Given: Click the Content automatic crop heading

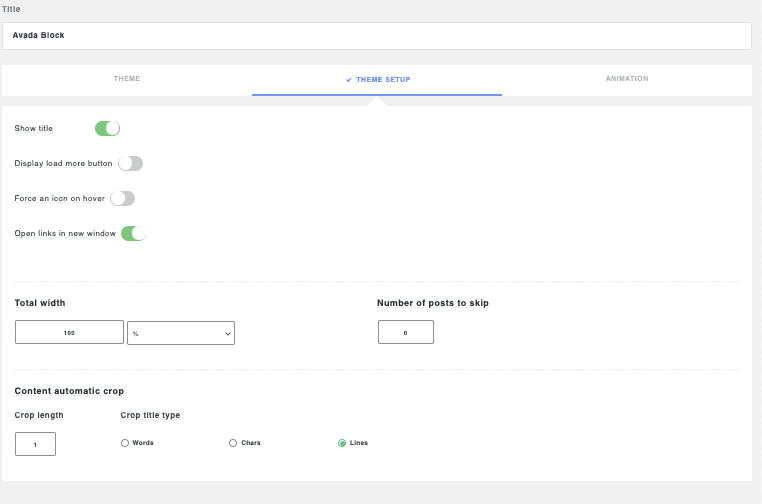Looking at the screenshot, I should [69, 391].
